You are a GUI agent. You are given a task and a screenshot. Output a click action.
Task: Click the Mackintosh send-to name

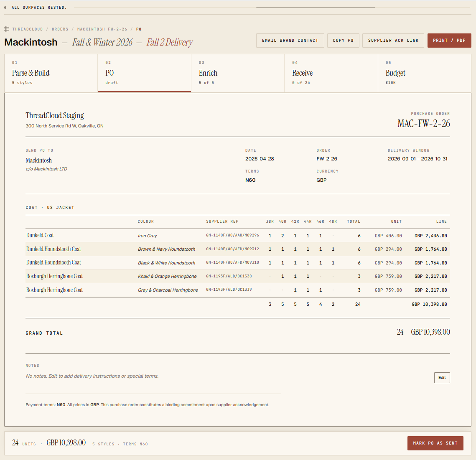coord(38,160)
